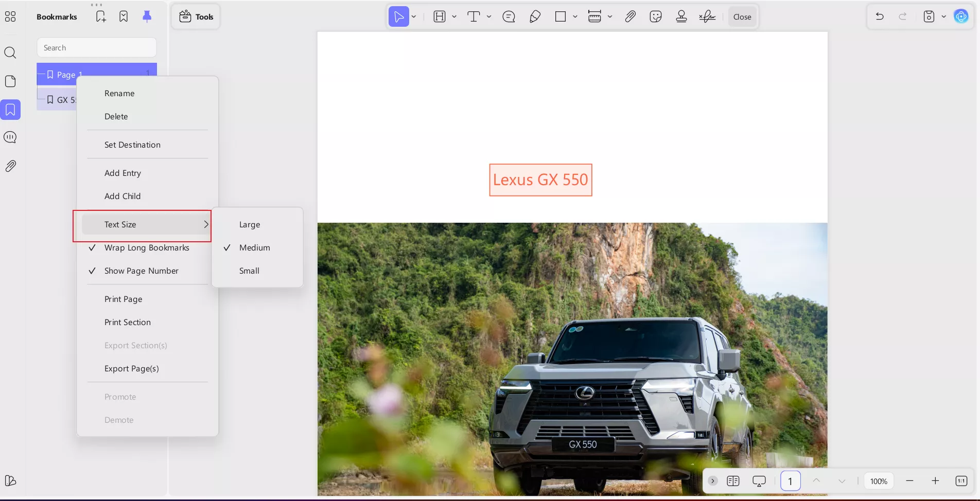Open the Tools menu button
The height and width of the screenshot is (501, 980).
(196, 16)
